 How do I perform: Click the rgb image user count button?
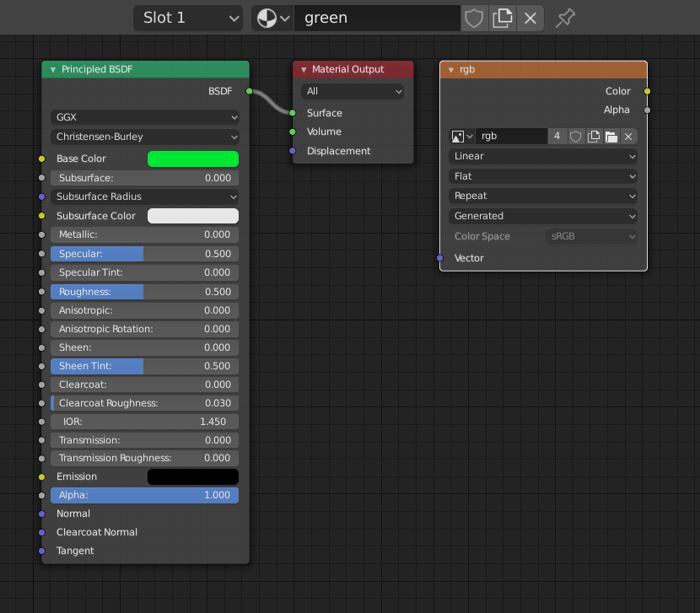click(557, 136)
